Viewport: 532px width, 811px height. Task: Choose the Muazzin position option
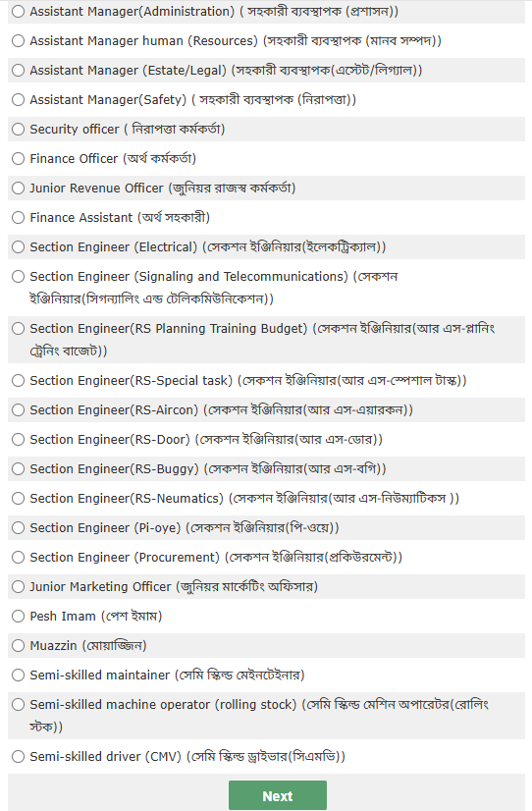click(x=18, y=645)
